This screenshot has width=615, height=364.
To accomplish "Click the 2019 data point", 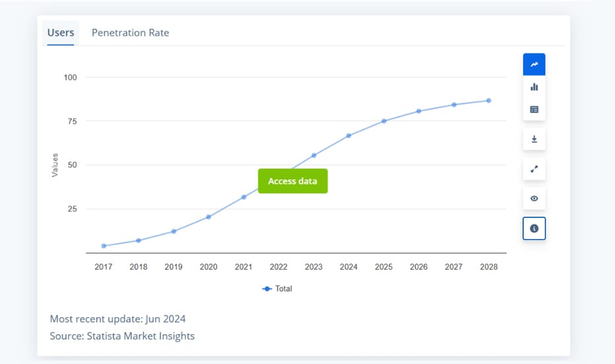I will (174, 231).
